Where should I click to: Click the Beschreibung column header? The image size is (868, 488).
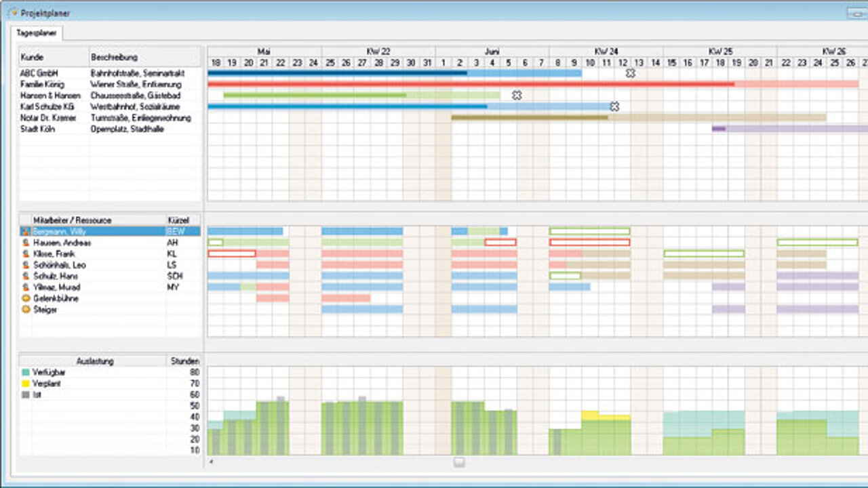point(145,57)
